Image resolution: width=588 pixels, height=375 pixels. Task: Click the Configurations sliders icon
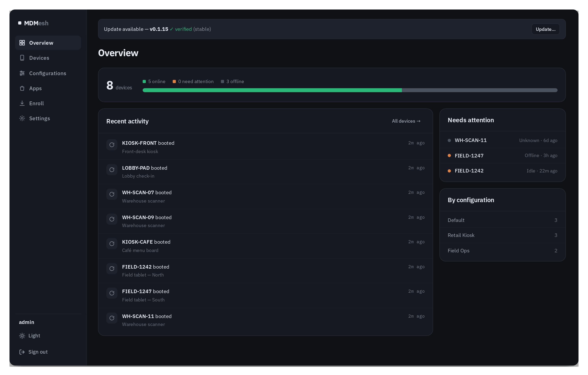(22, 73)
